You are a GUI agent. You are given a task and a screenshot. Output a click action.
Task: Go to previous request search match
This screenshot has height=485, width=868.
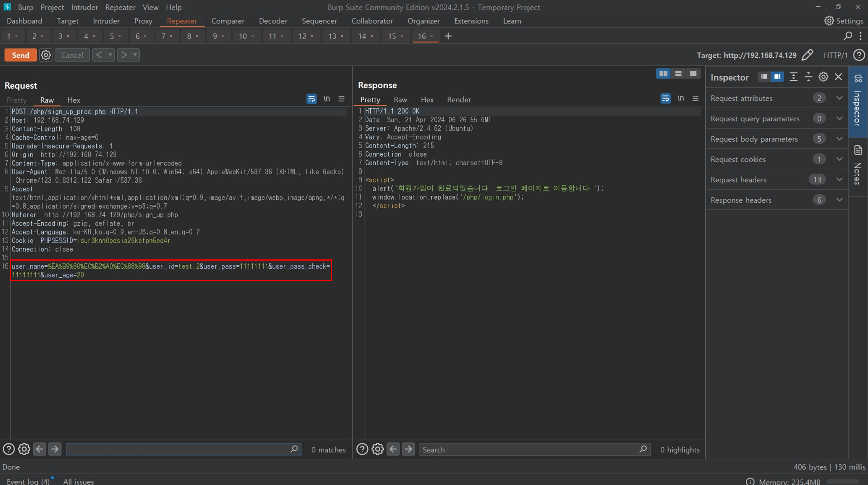coord(39,449)
